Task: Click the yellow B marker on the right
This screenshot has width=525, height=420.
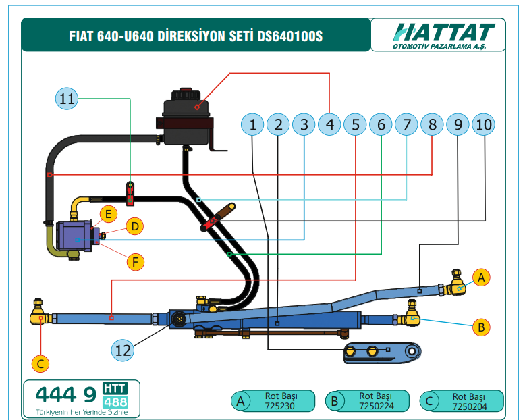Action: (481, 327)
